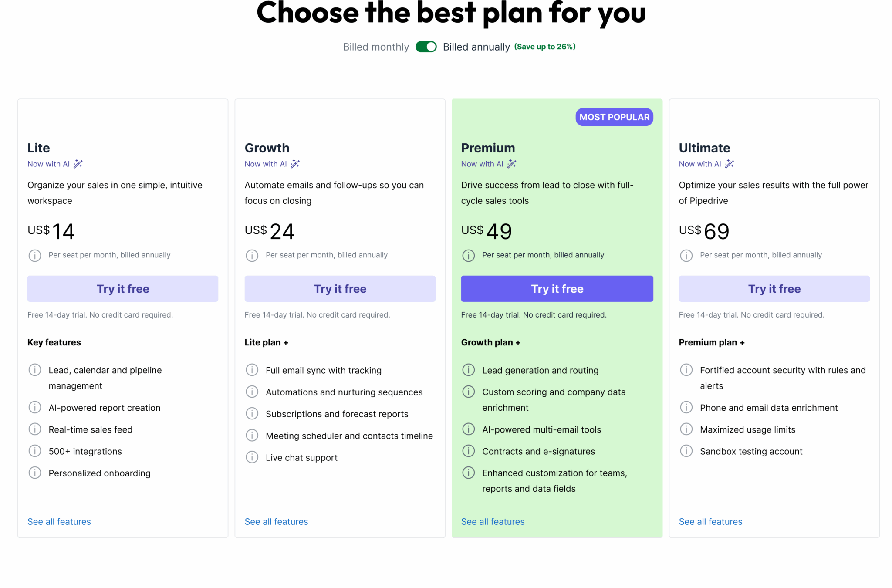892x588 pixels.
Task: Click the AI wand icon under Premium
Action: point(512,164)
